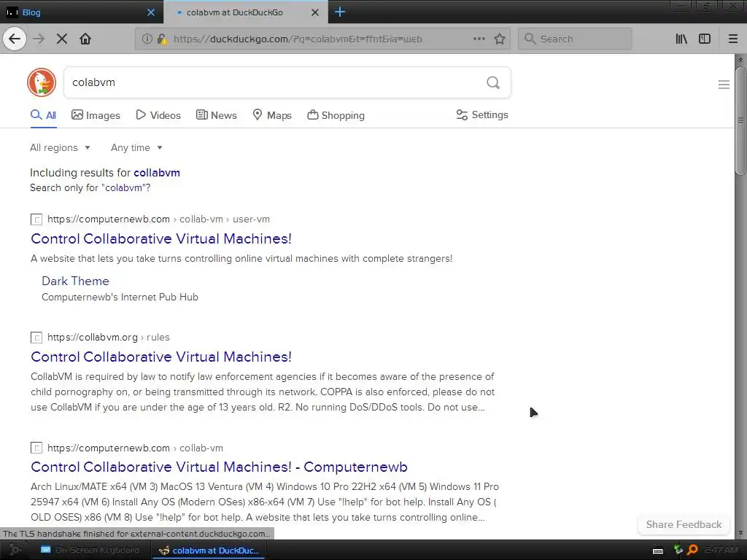The width and height of the screenshot is (747, 560).
Task: Open the Library icon in toolbar
Action: pos(681,39)
